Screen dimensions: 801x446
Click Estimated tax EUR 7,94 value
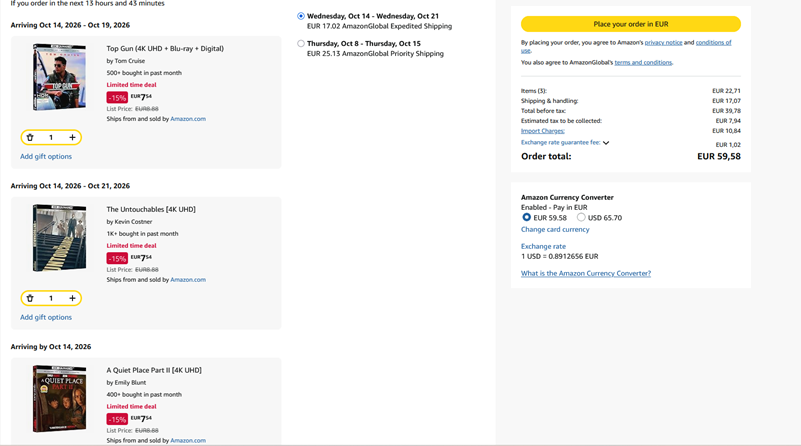pos(728,121)
